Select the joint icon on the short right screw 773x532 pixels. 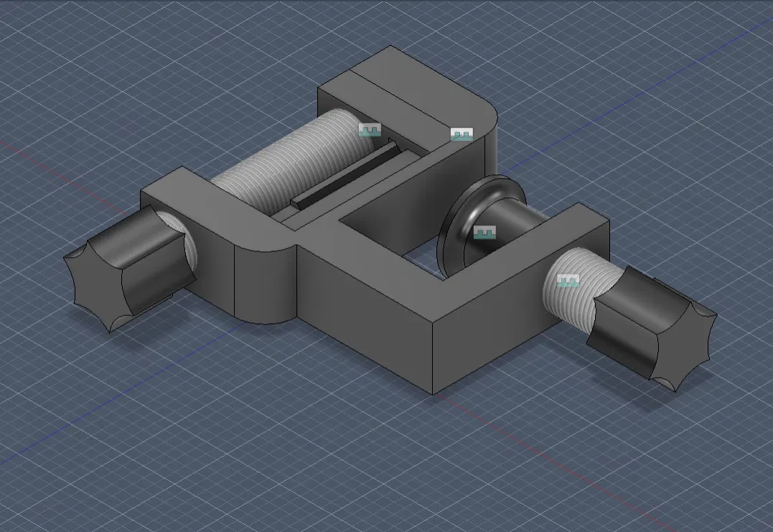click(568, 281)
